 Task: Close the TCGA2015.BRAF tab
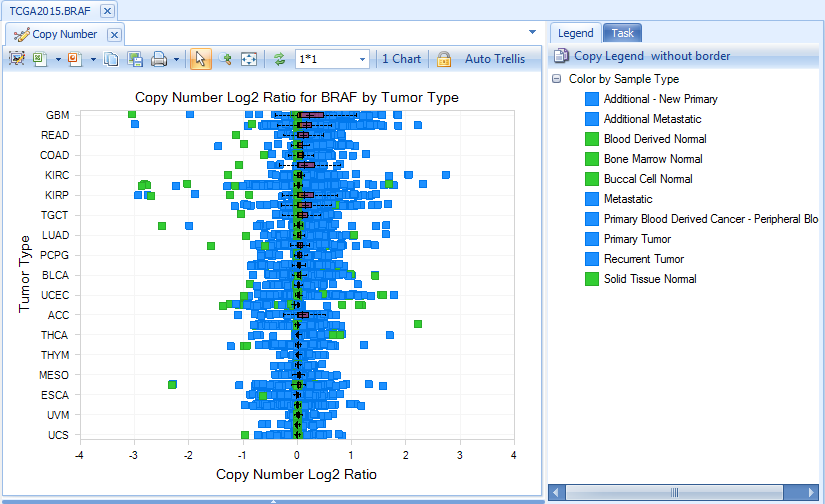(107, 11)
